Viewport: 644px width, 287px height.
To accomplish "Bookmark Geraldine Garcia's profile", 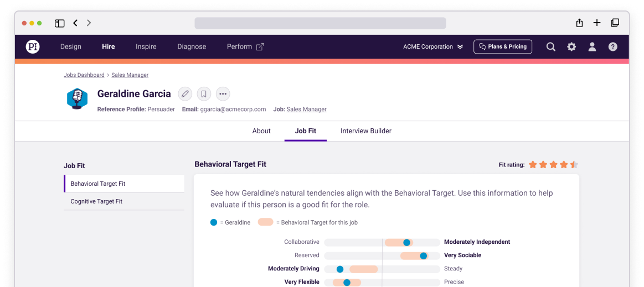I will pyautogui.click(x=204, y=94).
